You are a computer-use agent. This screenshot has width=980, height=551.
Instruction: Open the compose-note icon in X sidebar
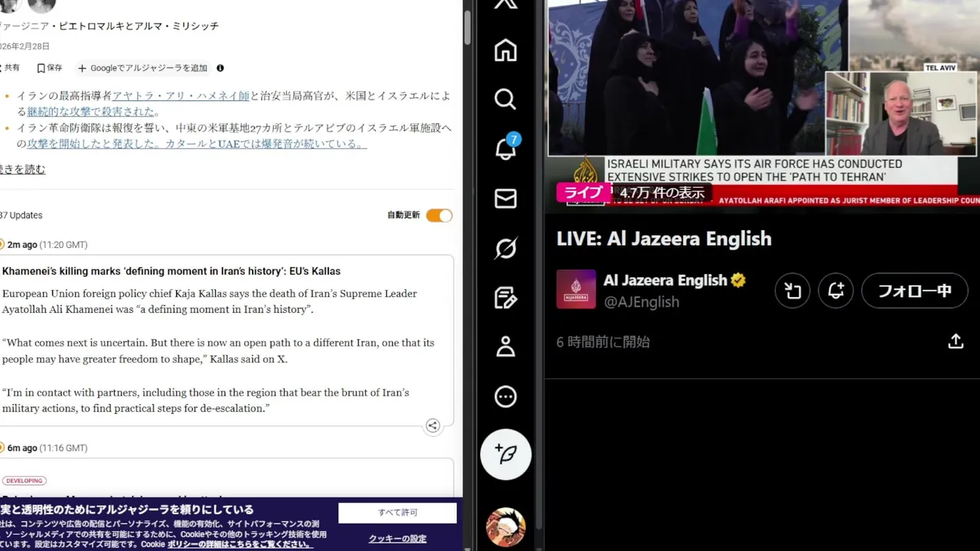pyautogui.click(x=505, y=298)
